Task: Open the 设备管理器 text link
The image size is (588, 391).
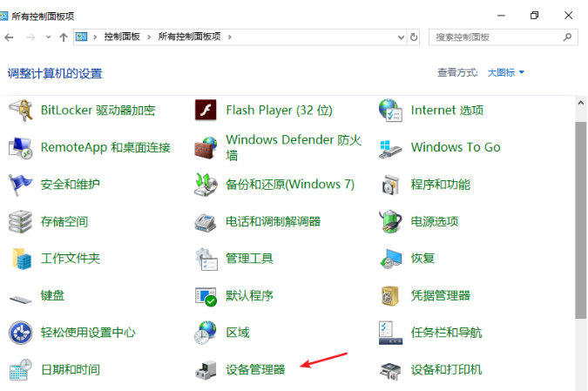Action: tap(255, 370)
